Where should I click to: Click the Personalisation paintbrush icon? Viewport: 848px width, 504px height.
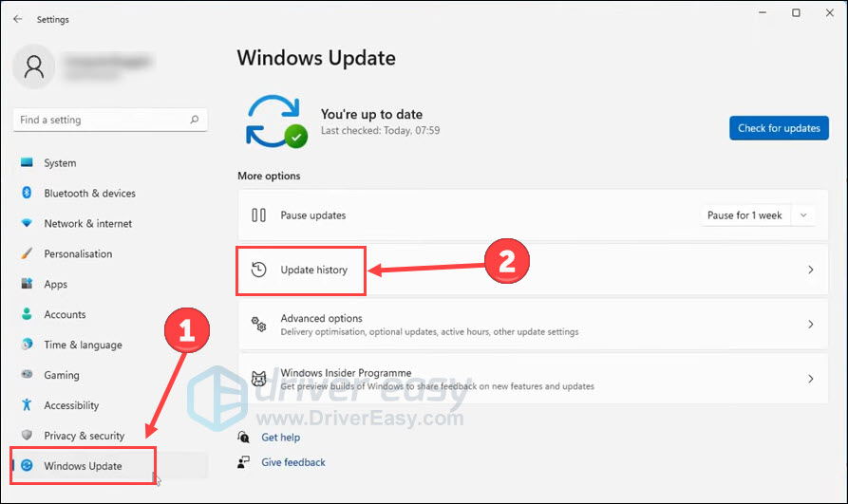27,253
